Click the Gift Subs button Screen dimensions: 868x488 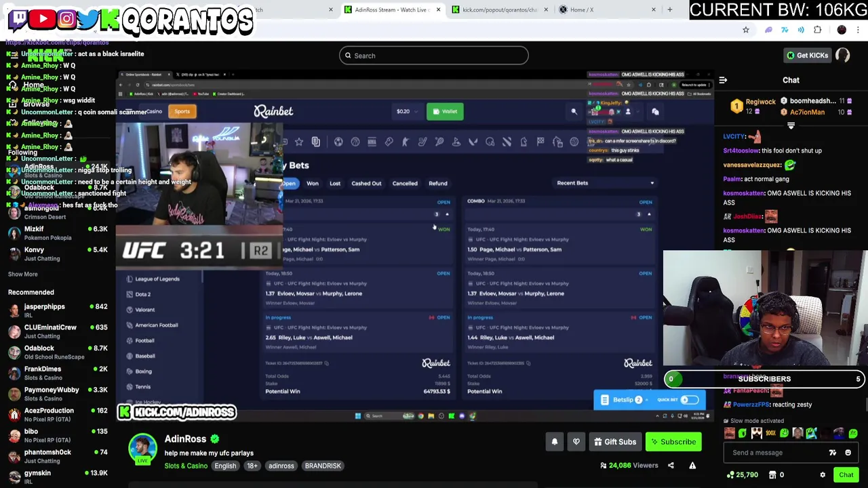coord(615,442)
